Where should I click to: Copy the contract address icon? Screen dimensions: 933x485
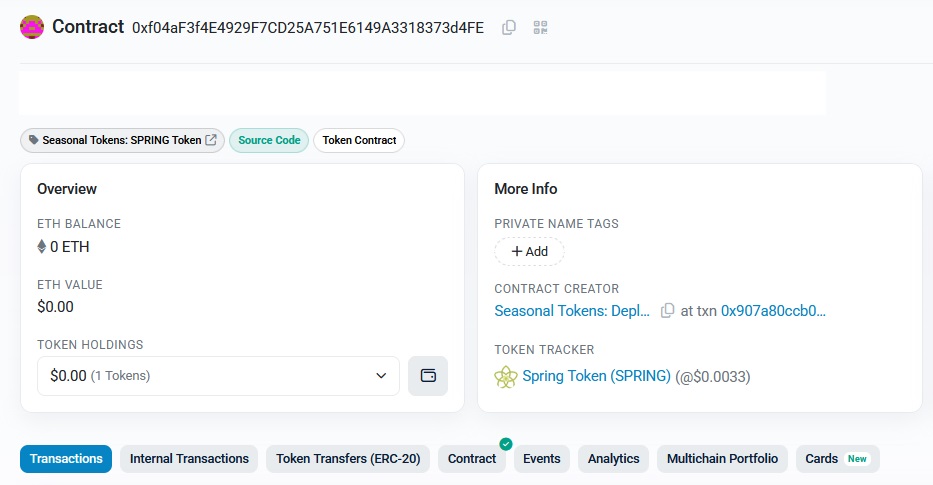(509, 28)
